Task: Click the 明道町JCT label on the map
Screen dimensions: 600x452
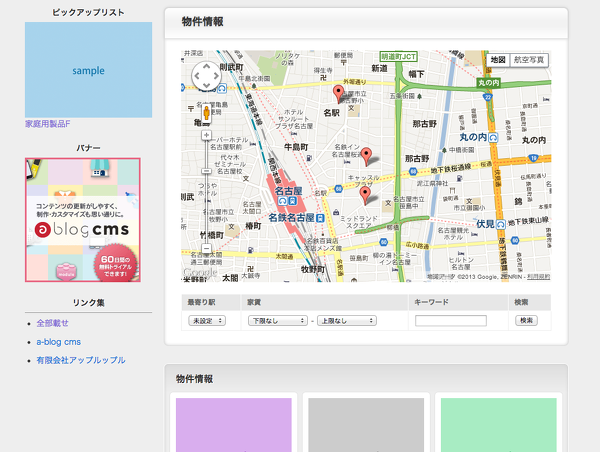Action: pos(398,57)
